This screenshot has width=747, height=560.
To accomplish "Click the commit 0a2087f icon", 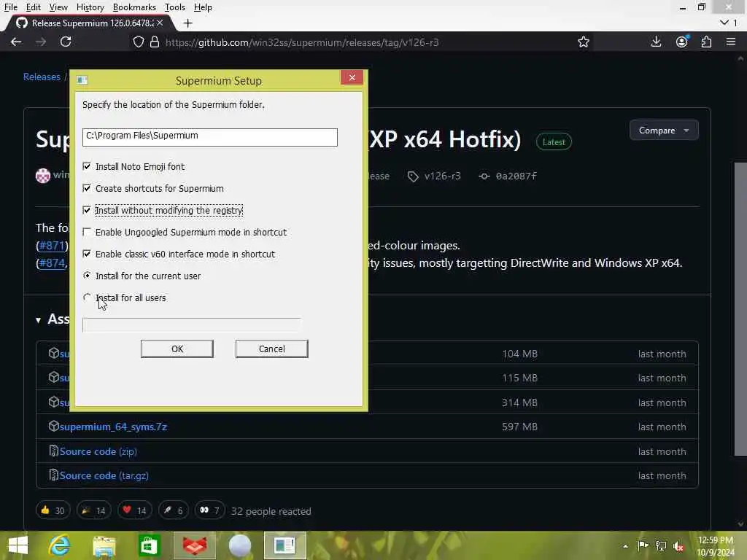I will tap(484, 176).
